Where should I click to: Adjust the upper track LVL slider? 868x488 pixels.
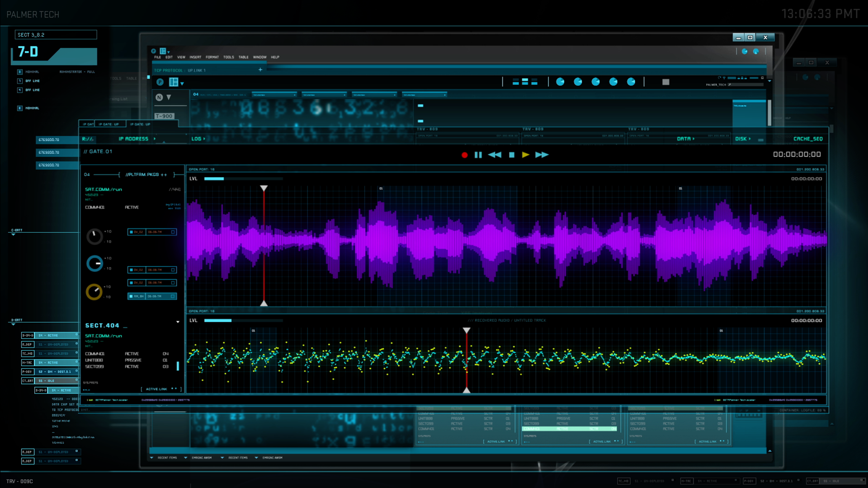[x=243, y=178]
